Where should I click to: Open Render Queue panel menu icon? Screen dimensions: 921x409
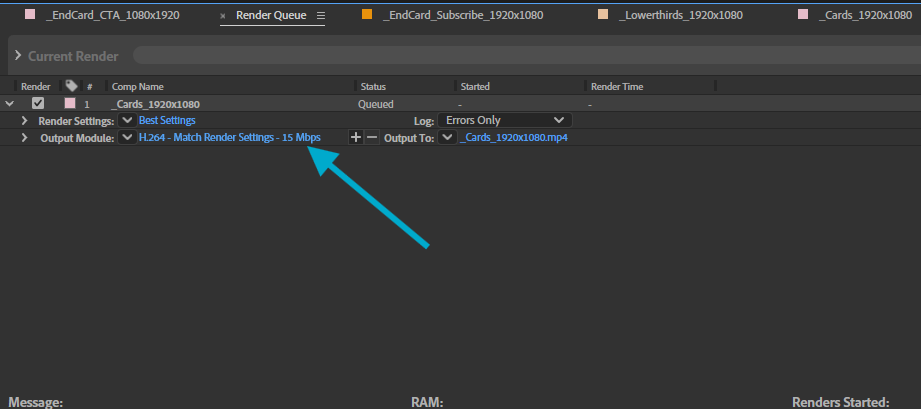coord(320,16)
